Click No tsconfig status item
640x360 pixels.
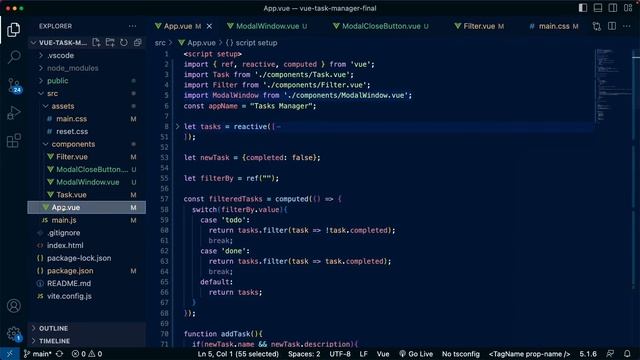(461, 354)
